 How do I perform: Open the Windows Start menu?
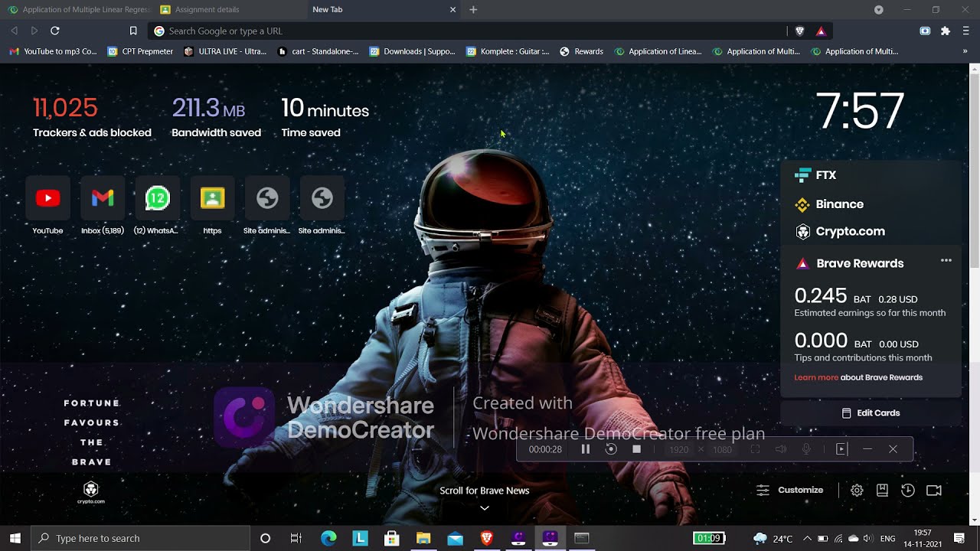(15, 538)
